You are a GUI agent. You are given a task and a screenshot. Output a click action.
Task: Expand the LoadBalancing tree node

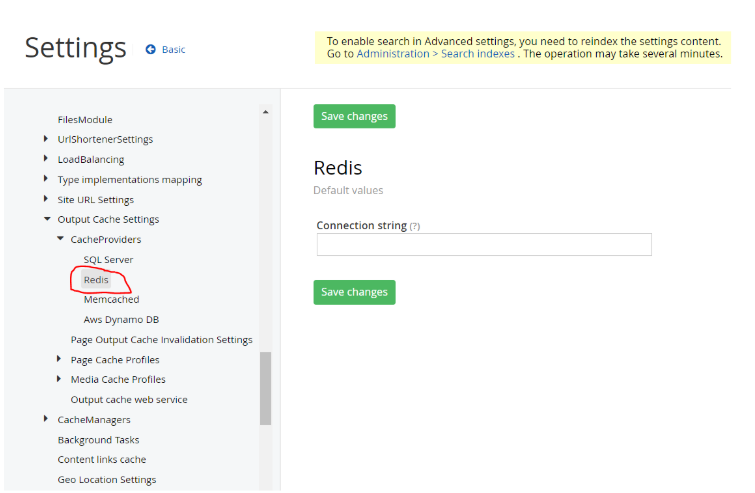click(x=46, y=158)
